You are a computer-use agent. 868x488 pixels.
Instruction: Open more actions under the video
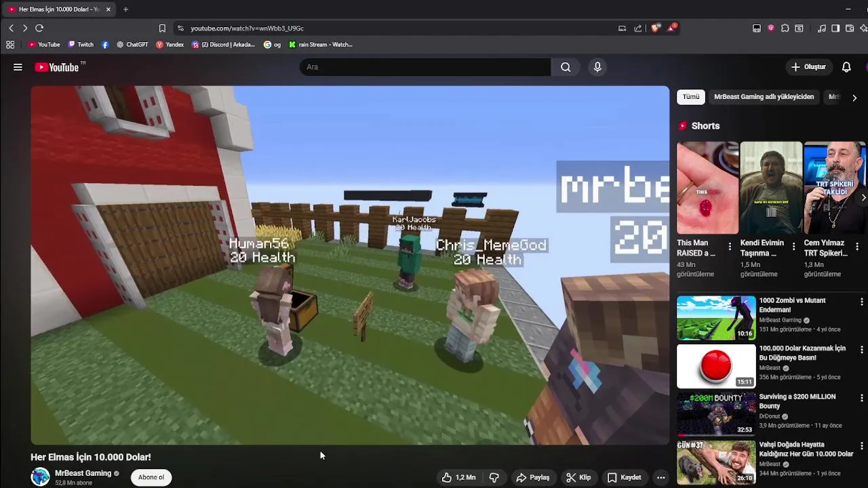click(x=661, y=477)
